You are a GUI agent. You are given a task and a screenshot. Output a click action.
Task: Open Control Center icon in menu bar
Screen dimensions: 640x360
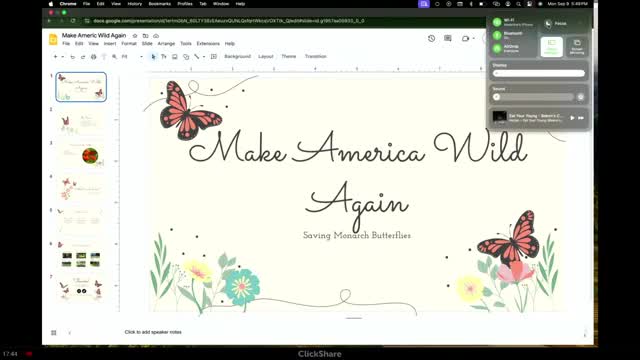point(529,4)
